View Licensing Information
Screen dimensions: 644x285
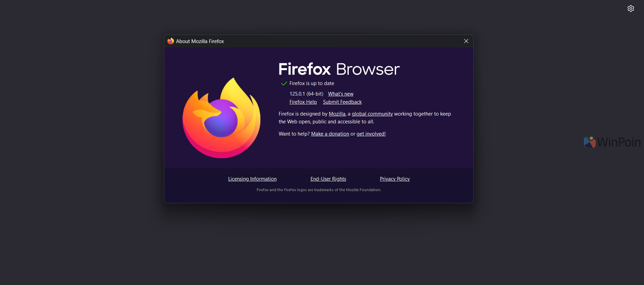(252, 179)
